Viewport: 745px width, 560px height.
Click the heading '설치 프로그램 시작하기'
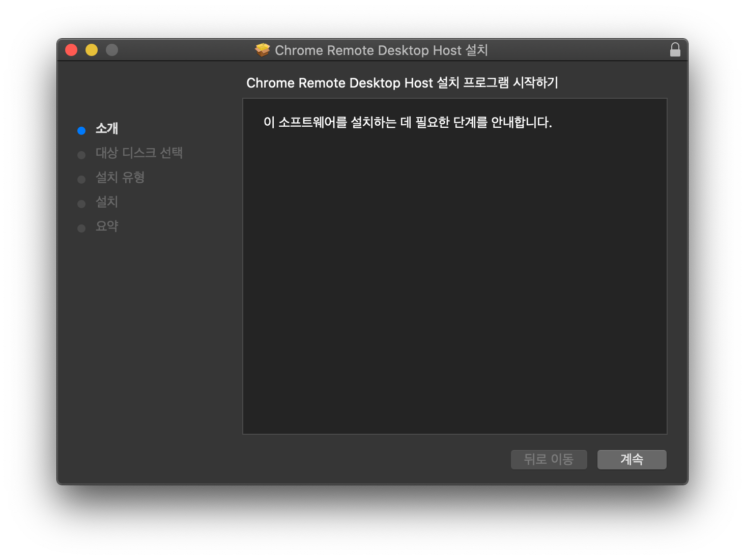498,82
